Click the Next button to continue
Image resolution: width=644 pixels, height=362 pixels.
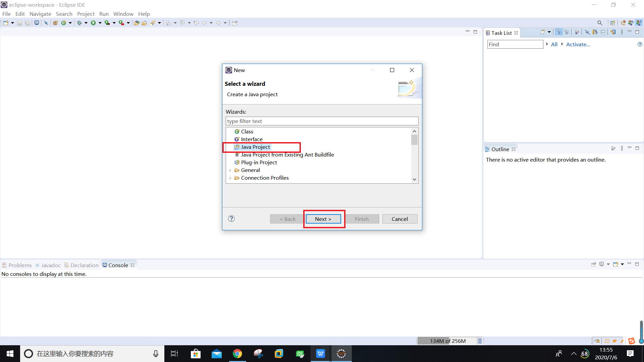324,219
